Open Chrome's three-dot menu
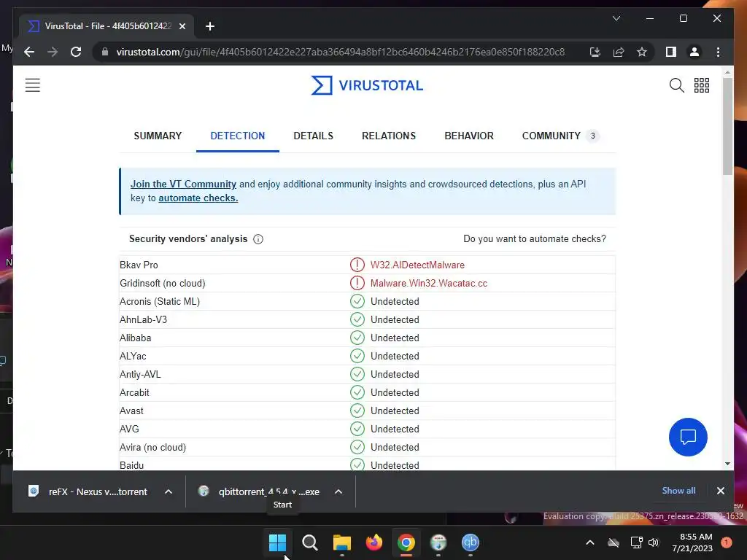 (718, 52)
